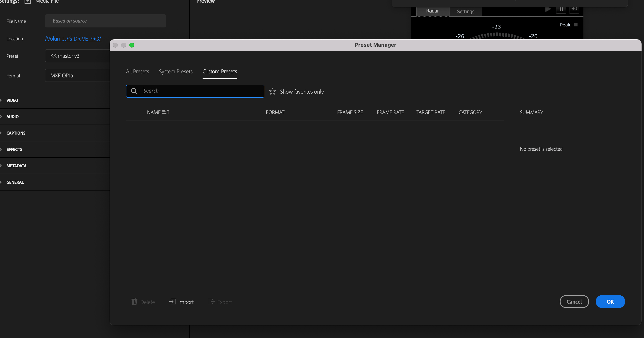Switch to the System Presets tab
This screenshot has width=644, height=338.
coord(176,72)
